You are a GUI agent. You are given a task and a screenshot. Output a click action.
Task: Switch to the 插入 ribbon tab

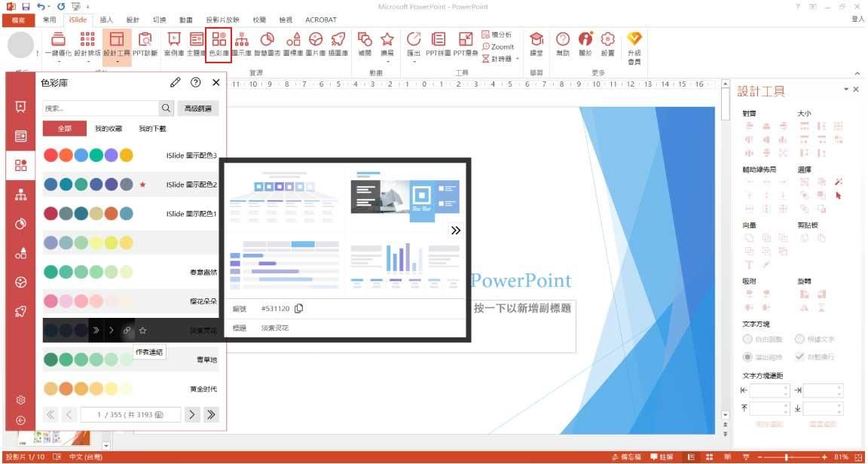tap(106, 20)
